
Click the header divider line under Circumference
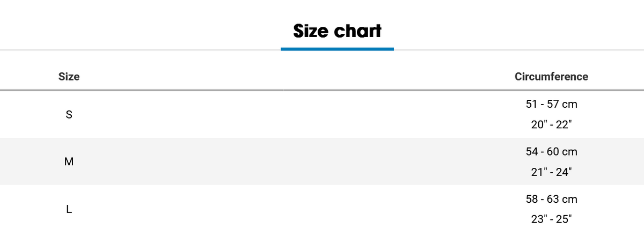coord(551,90)
